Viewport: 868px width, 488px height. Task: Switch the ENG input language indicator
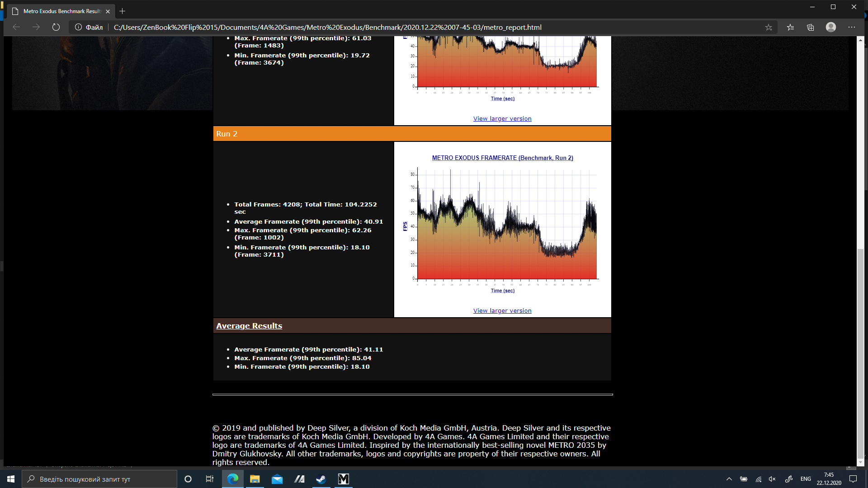click(806, 479)
